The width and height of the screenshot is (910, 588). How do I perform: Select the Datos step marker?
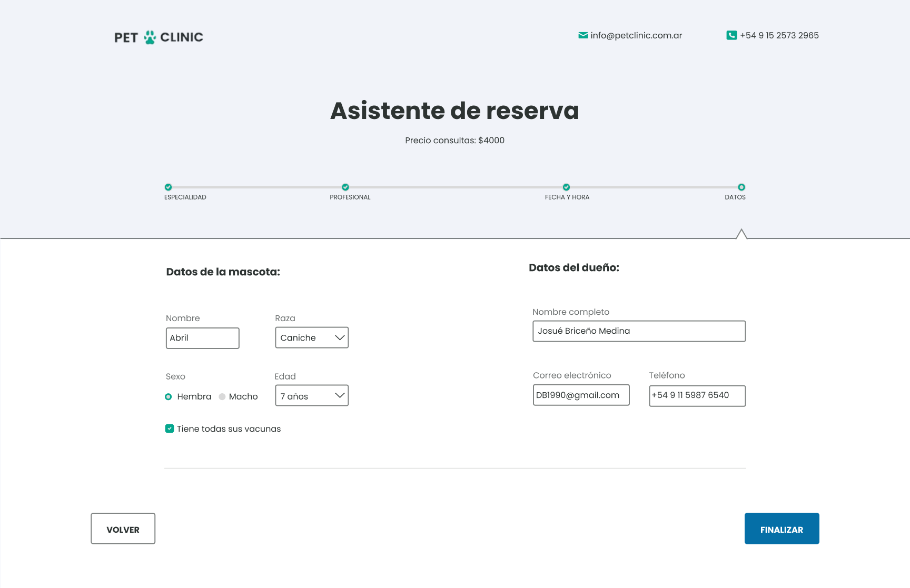pyautogui.click(x=741, y=187)
